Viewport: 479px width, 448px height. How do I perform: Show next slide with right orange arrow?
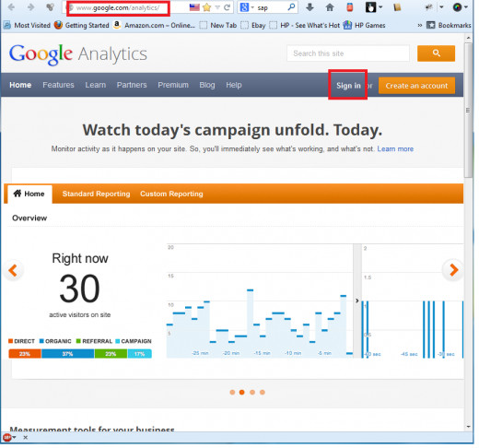[453, 270]
